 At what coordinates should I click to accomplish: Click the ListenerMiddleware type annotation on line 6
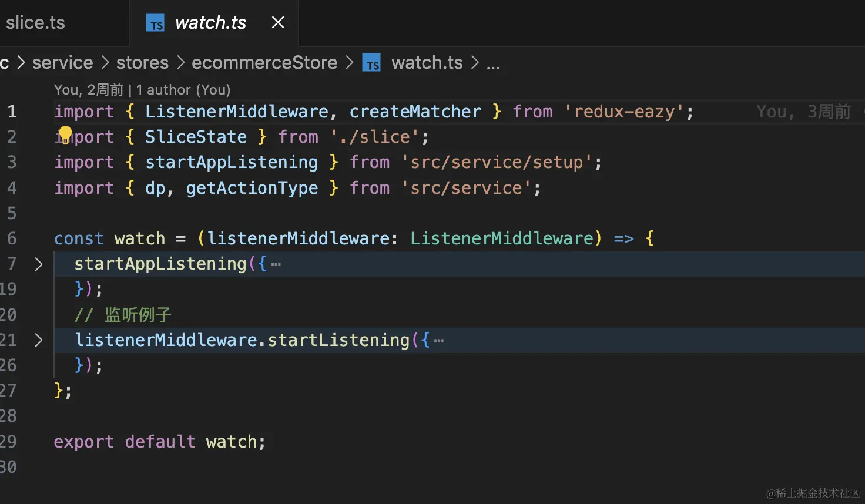502,238
